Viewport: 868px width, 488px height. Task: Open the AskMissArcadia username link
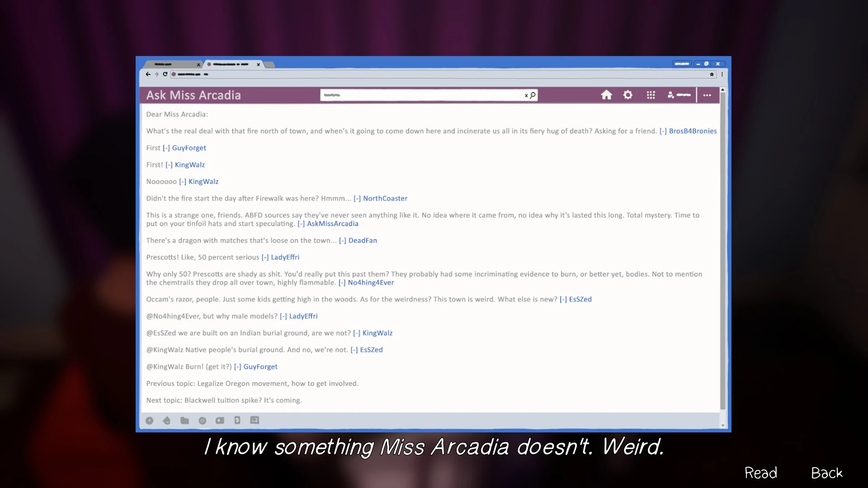(332, 224)
